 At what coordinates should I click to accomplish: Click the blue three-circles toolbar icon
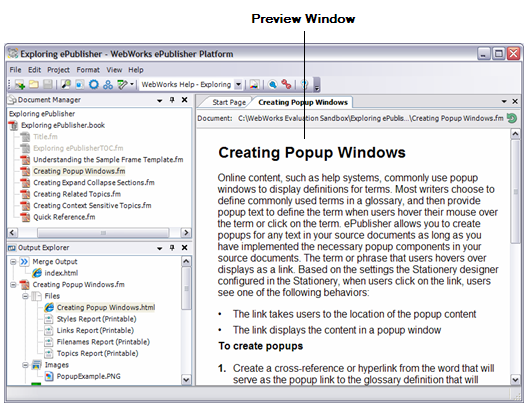coord(108,85)
